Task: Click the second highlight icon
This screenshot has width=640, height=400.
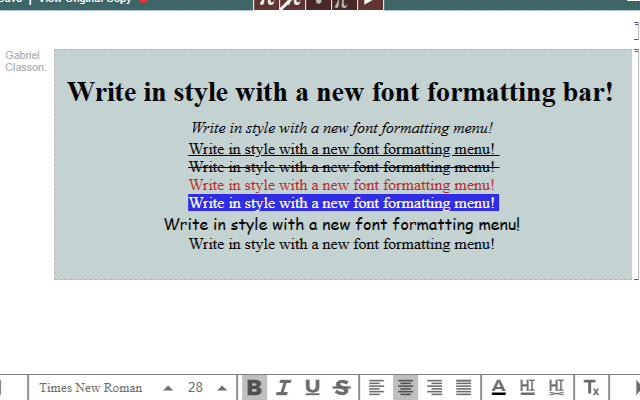Action: click(556, 388)
